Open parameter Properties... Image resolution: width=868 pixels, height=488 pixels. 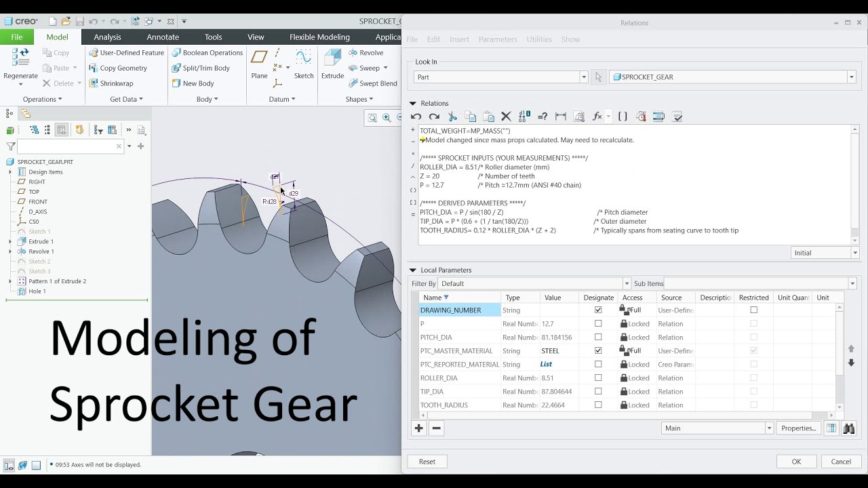tap(798, 428)
